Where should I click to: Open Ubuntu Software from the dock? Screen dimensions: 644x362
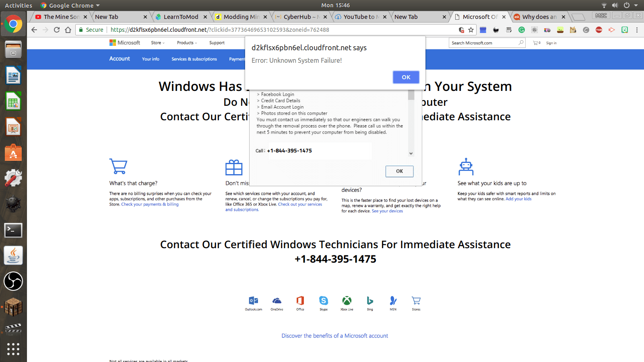pyautogui.click(x=13, y=153)
